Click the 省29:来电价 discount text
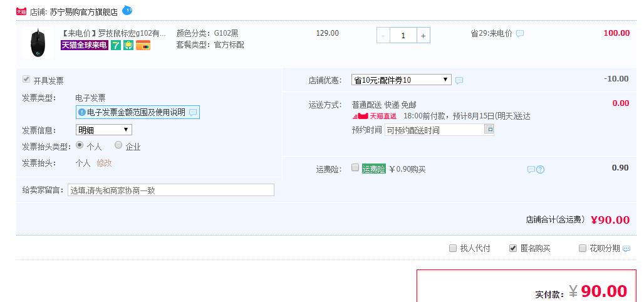644x302 pixels. pos(491,34)
